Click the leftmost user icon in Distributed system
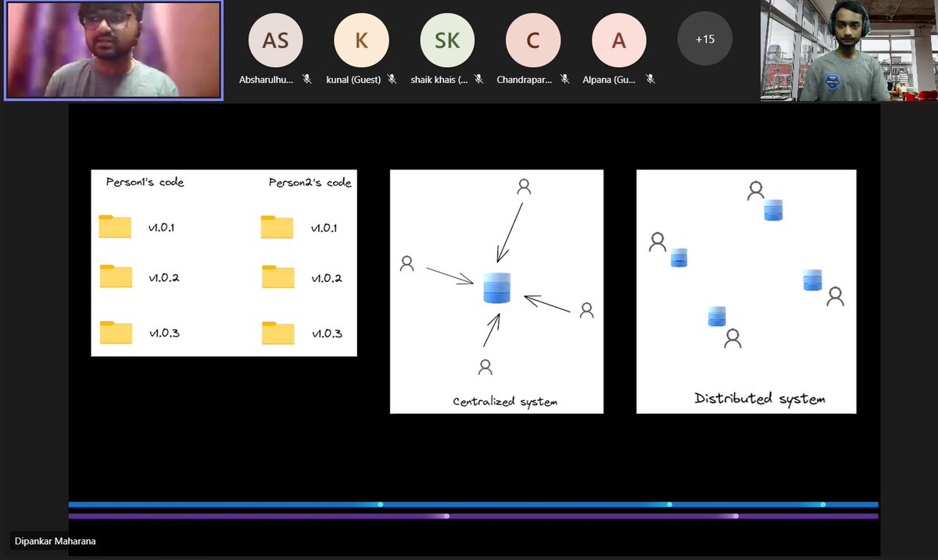The width and height of the screenshot is (938, 560). coord(657,242)
